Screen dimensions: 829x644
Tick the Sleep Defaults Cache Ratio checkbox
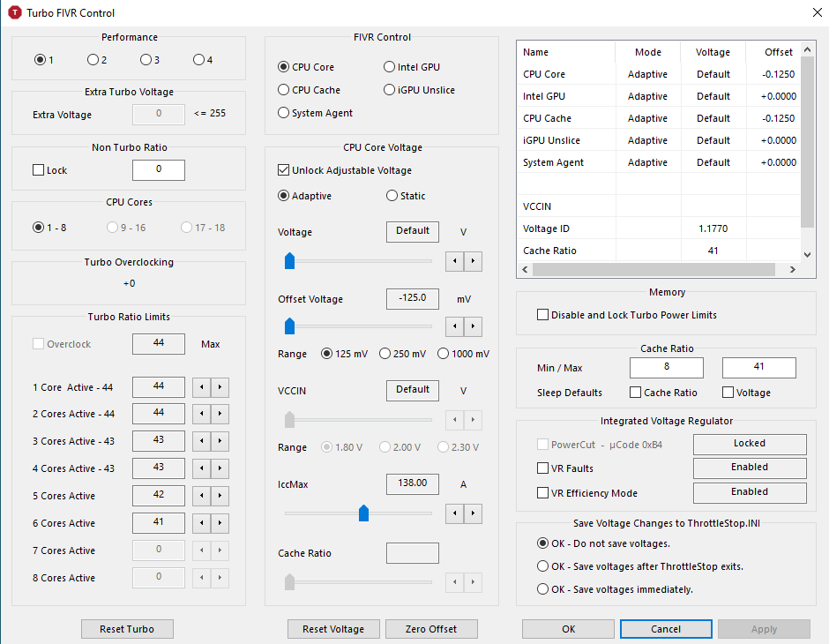663,393
